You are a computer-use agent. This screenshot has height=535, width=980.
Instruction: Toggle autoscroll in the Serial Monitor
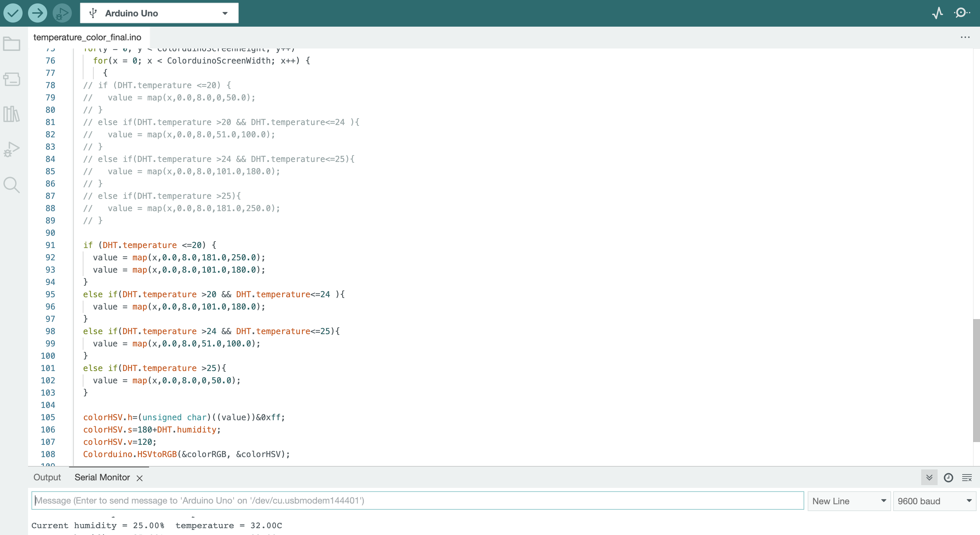click(x=929, y=478)
